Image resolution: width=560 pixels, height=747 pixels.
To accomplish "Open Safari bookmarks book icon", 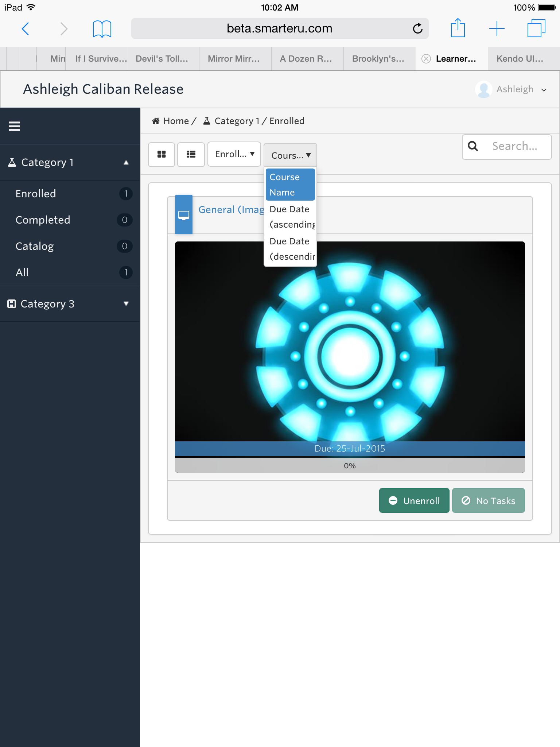I will pos(102,29).
